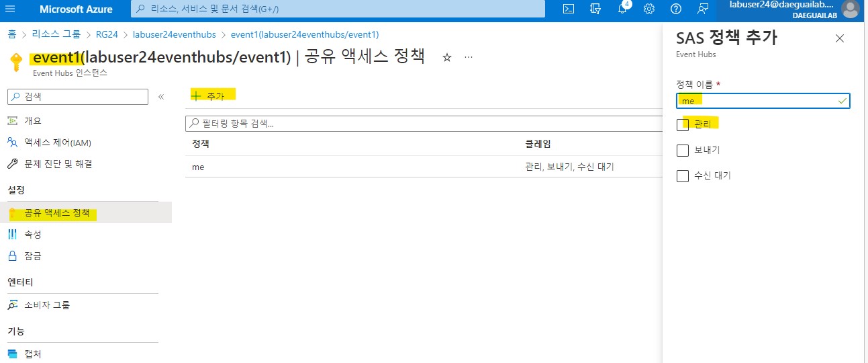The width and height of the screenshot is (868, 363).
Task: Go to 리소스 그룹 breadcrumb
Action: [x=56, y=34]
